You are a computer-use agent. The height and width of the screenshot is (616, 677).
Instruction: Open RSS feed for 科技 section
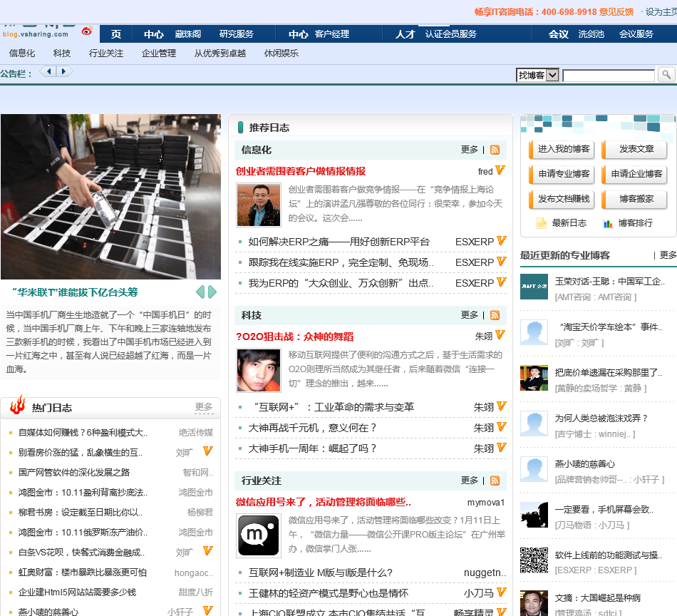[495, 315]
